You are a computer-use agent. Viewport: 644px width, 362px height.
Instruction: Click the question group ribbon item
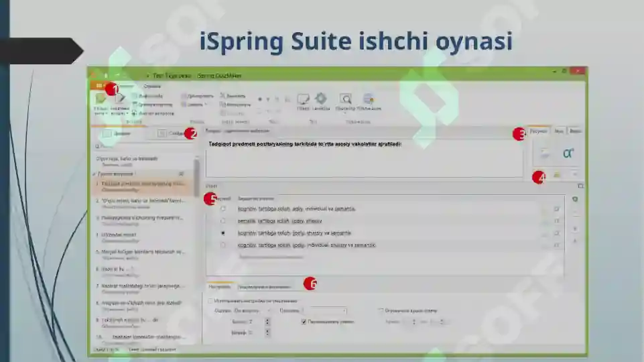152,105
